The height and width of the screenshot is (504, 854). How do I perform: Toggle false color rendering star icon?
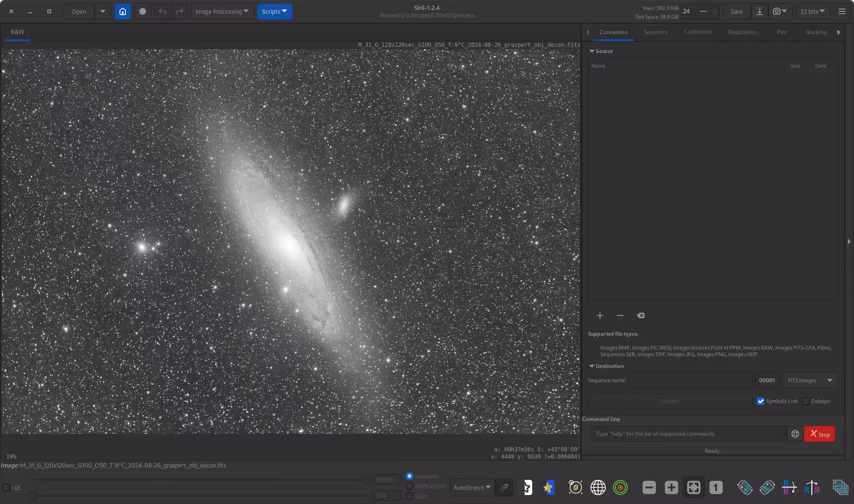point(548,487)
